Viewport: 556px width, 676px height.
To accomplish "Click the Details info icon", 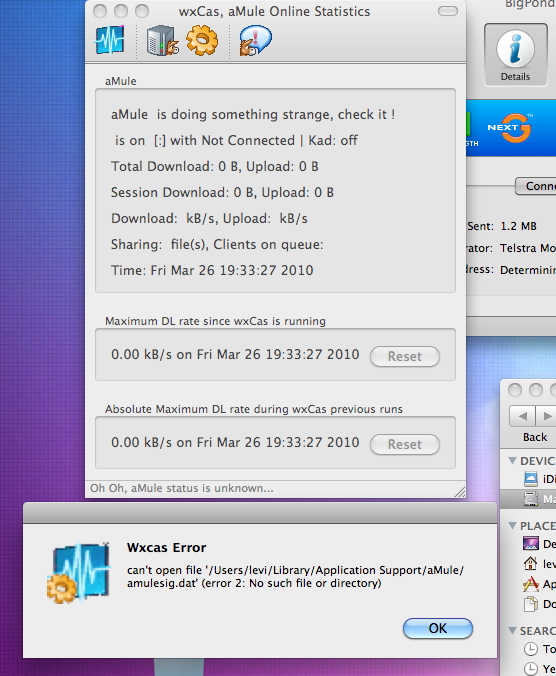I will click(515, 49).
